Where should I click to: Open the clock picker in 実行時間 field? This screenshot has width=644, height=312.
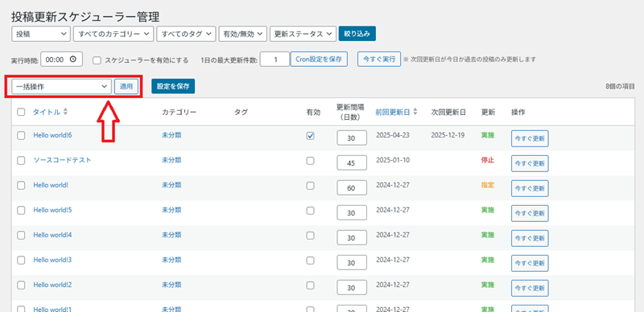(x=73, y=60)
